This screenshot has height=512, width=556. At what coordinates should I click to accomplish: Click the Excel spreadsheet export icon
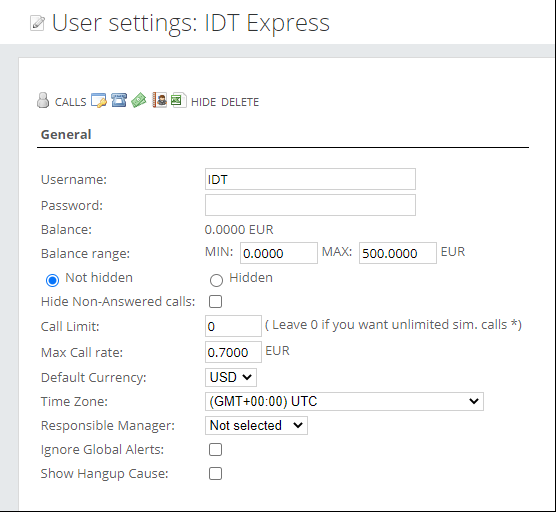click(x=178, y=100)
